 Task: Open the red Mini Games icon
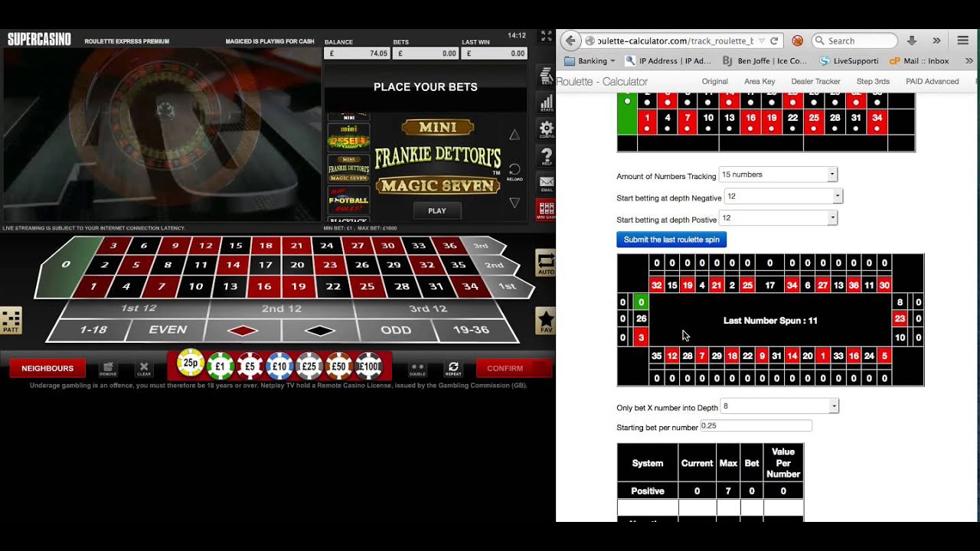[546, 210]
